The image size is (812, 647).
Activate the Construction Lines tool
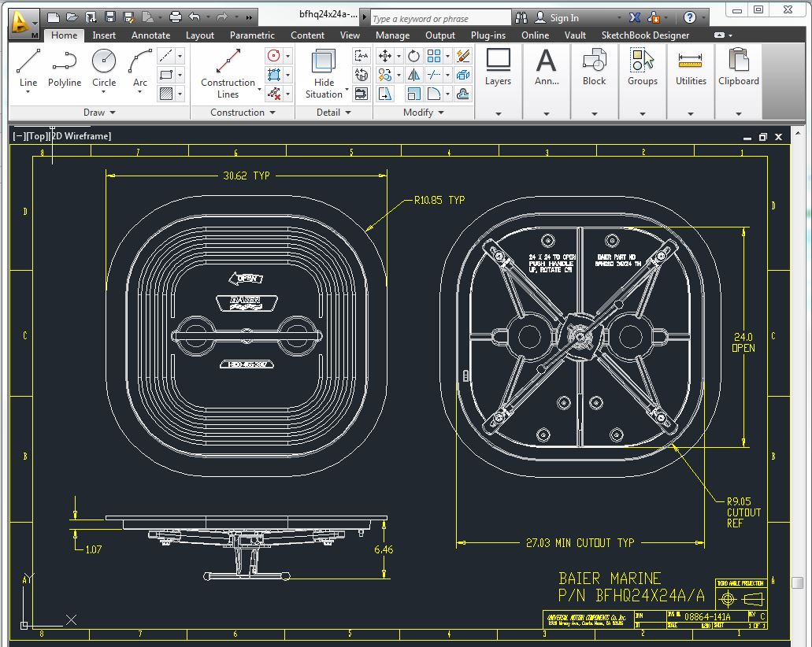[228, 73]
